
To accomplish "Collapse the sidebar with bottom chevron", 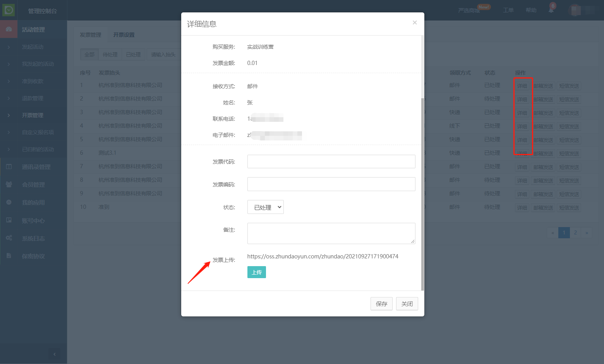I will (x=54, y=354).
